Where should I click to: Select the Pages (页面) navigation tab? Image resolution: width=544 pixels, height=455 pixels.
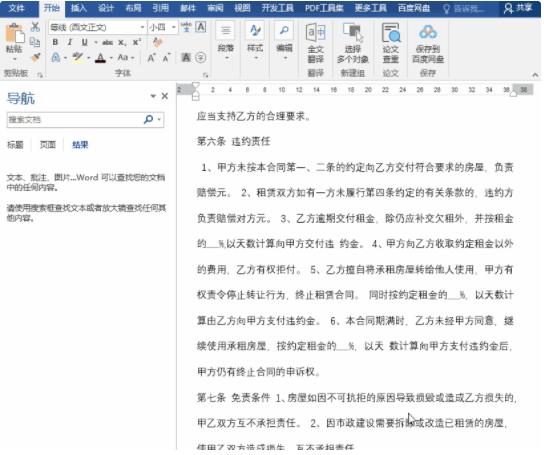pyautogui.click(x=48, y=145)
